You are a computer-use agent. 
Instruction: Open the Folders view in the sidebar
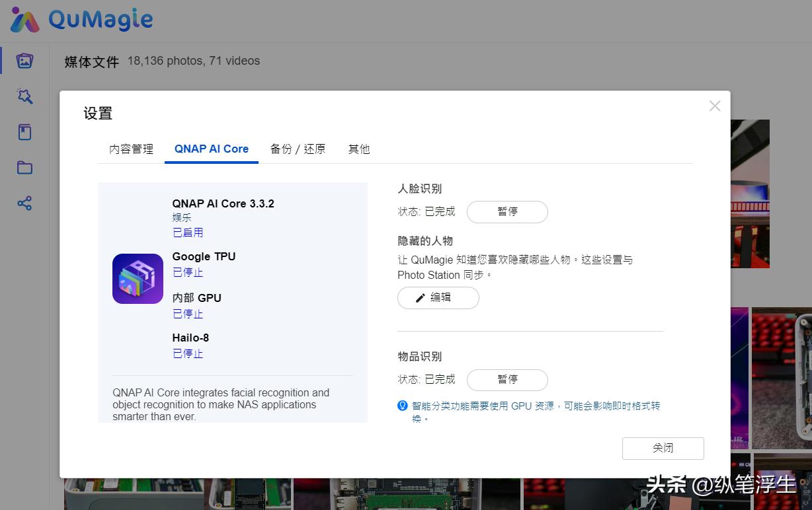[24, 167]
